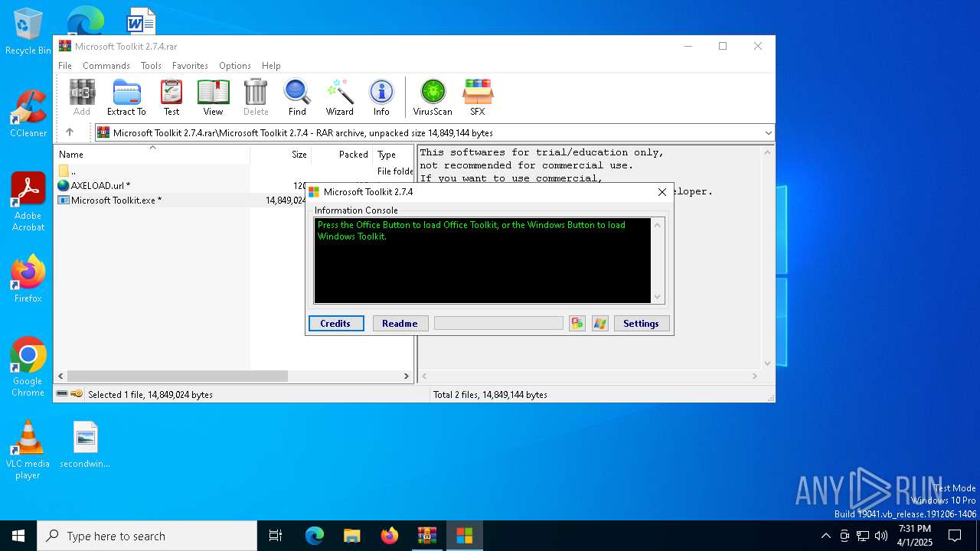980x551 pixels.
Task: Sort file list by Size column
Action: pos(280,154)
